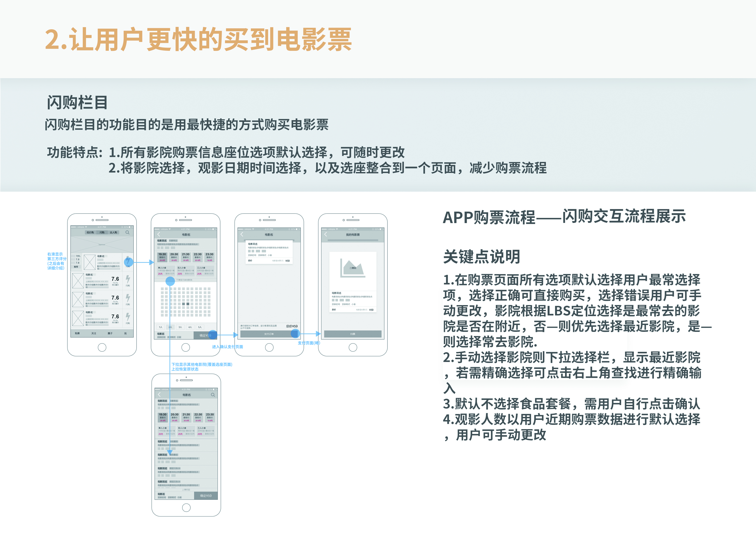
Task: Select 附近2.0k.m cinema row
Action: (186, 484)
